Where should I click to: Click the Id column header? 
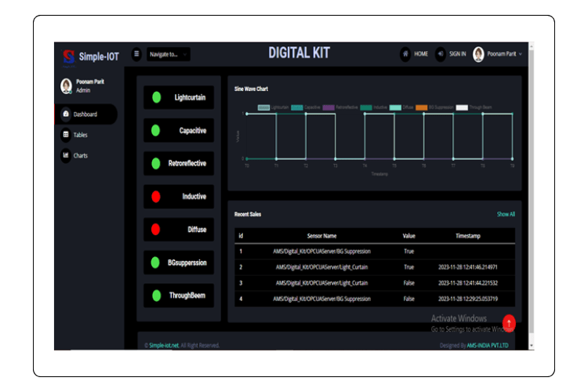coord(241,236)
